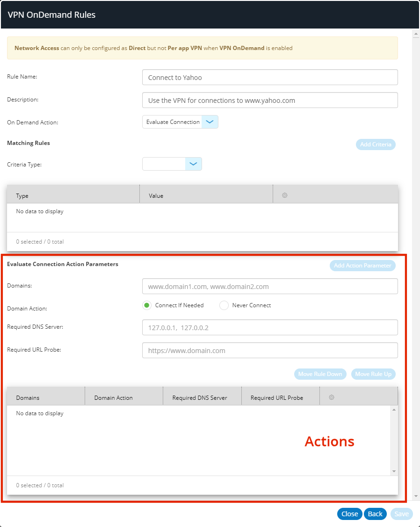Click the Required URL Probe field

270,350
